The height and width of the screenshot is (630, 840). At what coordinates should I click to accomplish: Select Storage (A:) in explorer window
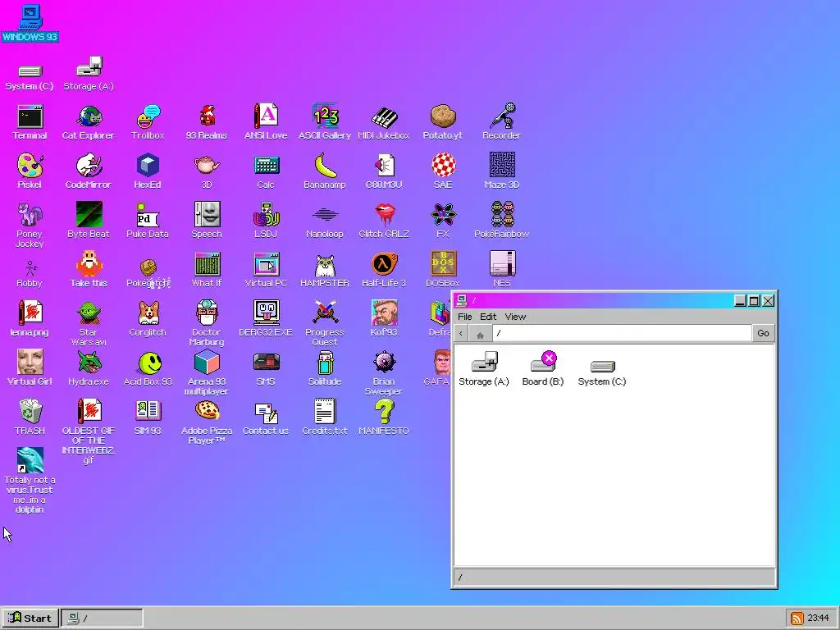pos(484,369)
